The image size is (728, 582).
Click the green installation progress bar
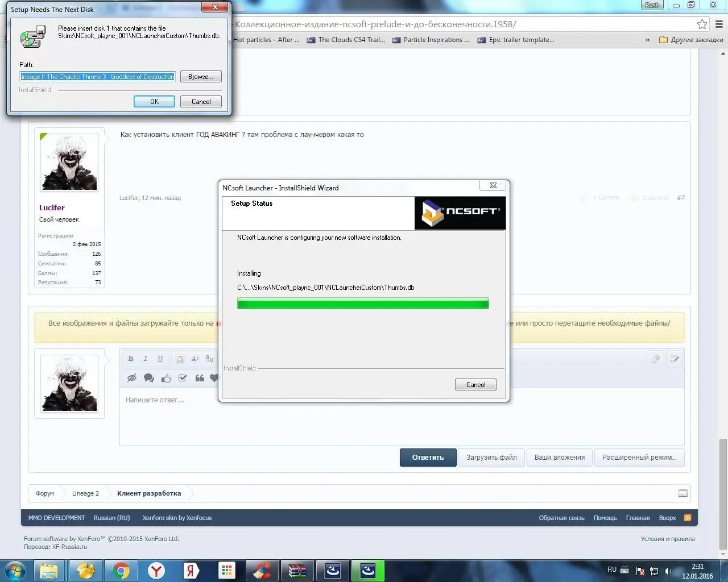click(363, 304)
